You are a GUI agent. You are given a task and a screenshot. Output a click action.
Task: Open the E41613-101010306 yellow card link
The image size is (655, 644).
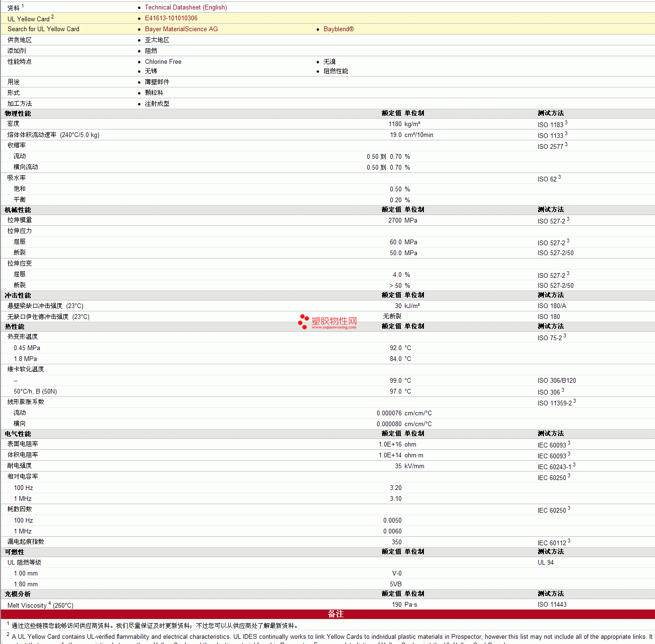click(171, 18)
